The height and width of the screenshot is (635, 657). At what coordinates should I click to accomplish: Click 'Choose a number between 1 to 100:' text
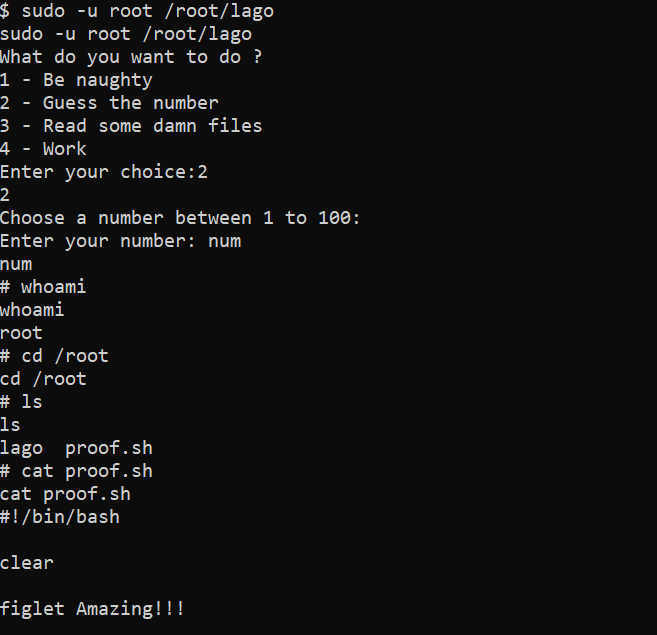(180, 218)
